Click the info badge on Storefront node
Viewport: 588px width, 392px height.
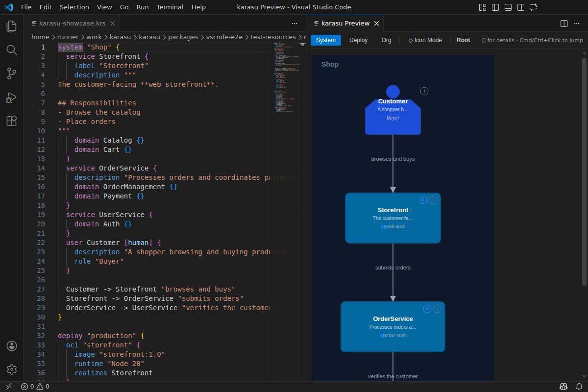click(x=433, y=200)
